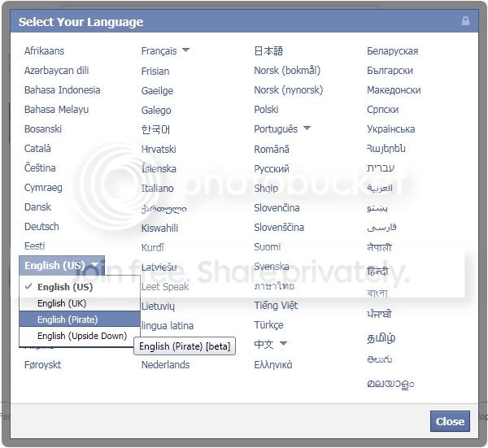Switch to Korean 한국어
This screenshot has width=488, height=448.
[x=155, y=129]
